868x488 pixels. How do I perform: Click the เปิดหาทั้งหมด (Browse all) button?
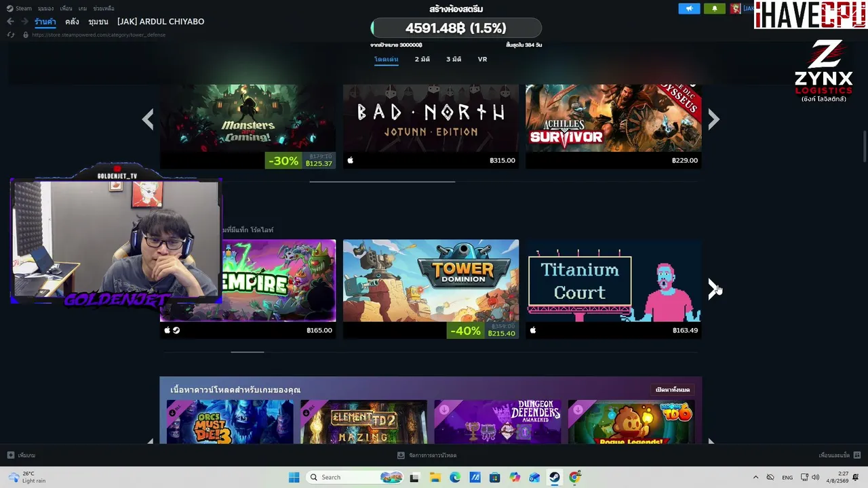click(673, 390)
